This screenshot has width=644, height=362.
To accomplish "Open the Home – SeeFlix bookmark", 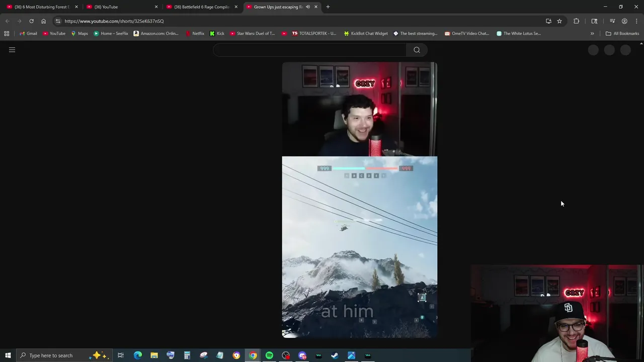I will [111, 34].
